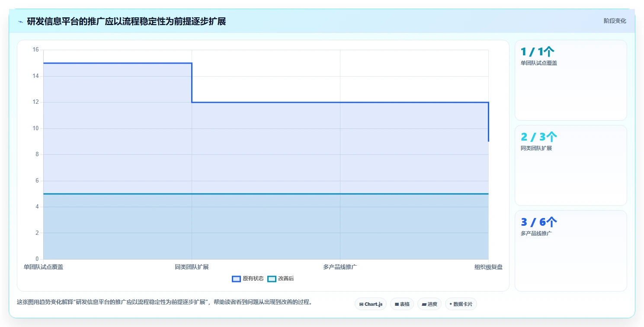Viewport: 644px width, 327px height.
Task: Click the 进度 tag button
Action: pos(429,304)
